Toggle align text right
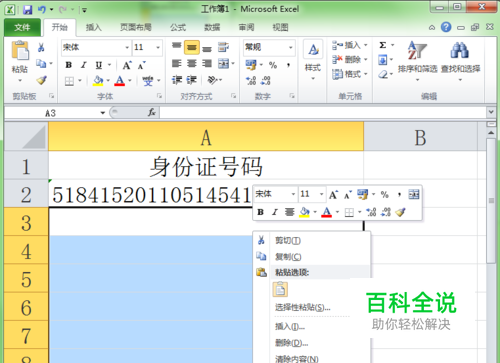The height and width of the screenshot is (363, 500). tap(207, 63)
